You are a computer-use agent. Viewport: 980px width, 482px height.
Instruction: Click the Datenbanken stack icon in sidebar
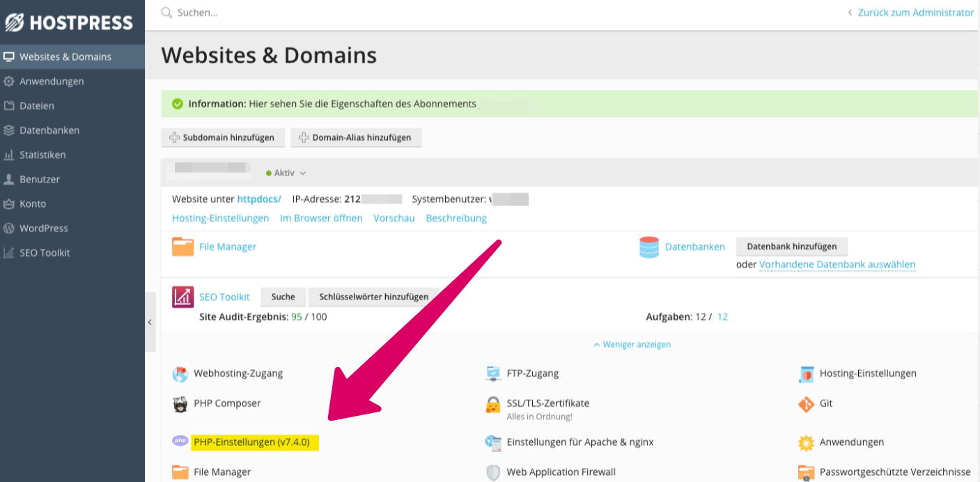point(9,130)
